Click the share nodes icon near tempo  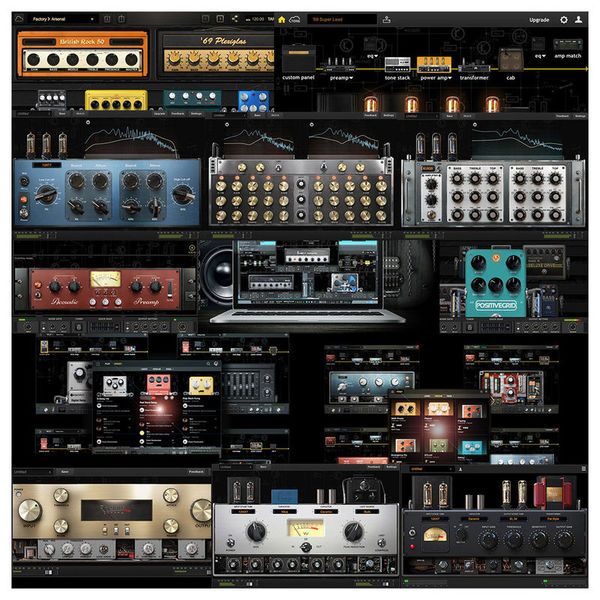click(235, 19)
